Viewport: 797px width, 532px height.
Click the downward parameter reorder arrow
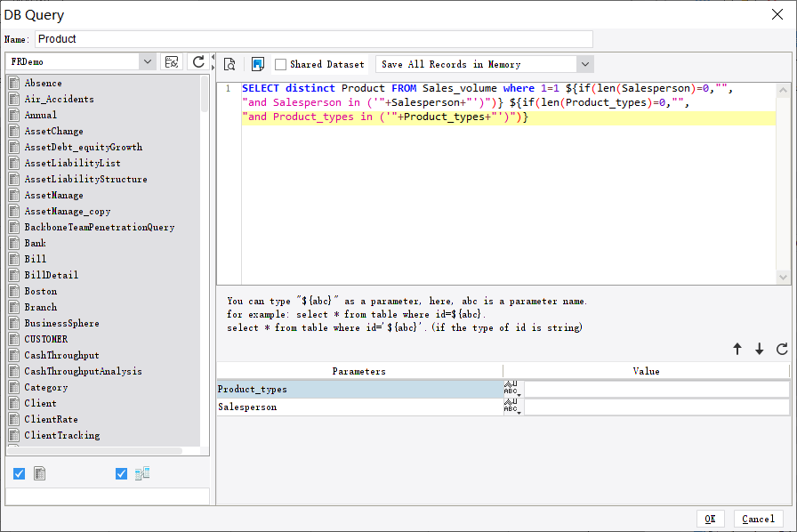(759, 350)
